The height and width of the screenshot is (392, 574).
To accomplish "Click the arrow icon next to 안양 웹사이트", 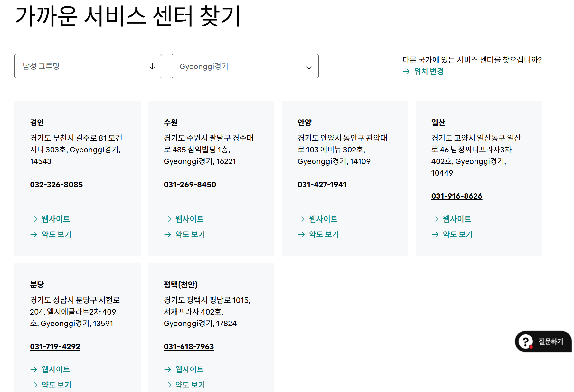I will pyautogui.click(x=301, y=219).
